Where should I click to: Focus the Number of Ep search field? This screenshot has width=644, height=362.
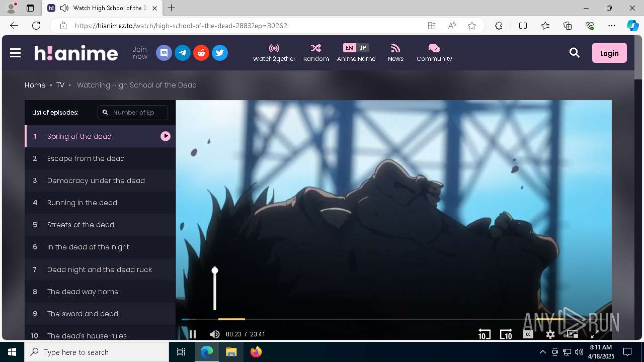(x=133, y=113)
